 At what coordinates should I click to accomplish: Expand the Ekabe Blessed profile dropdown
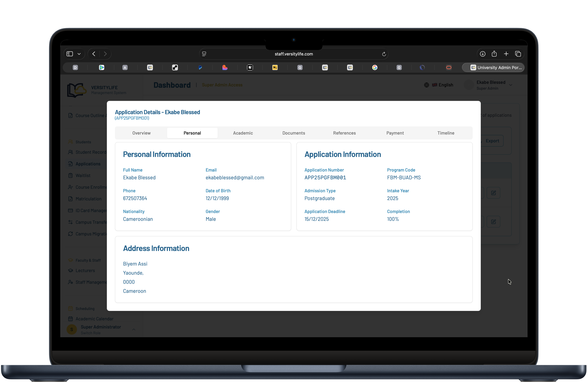pyautogui.click(x=511, y=85)
